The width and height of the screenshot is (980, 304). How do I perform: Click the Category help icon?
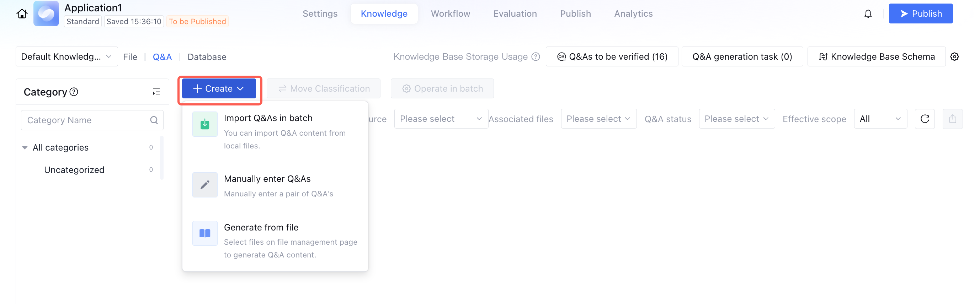(x=74, y=92)
